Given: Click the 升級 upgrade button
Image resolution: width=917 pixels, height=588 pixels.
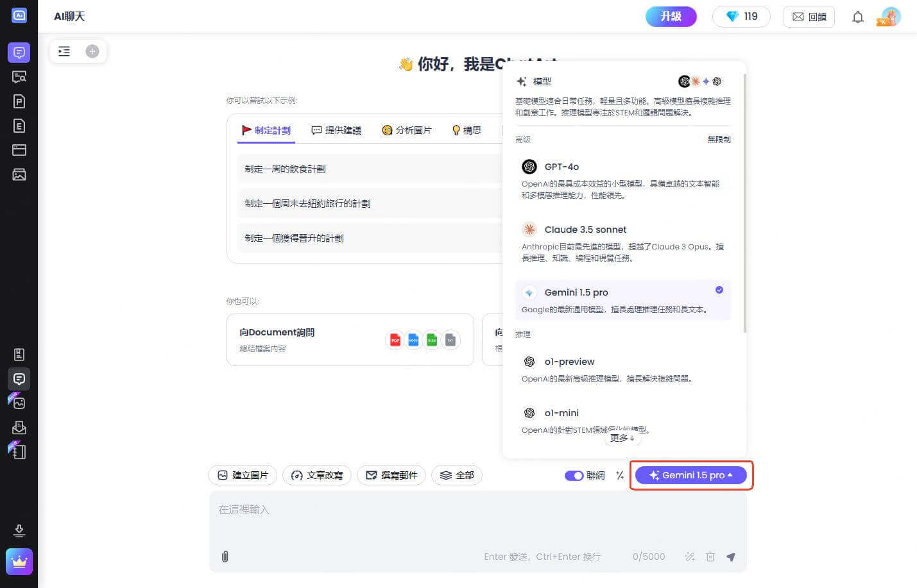Looking at the screenshot, I should point(671,17).
